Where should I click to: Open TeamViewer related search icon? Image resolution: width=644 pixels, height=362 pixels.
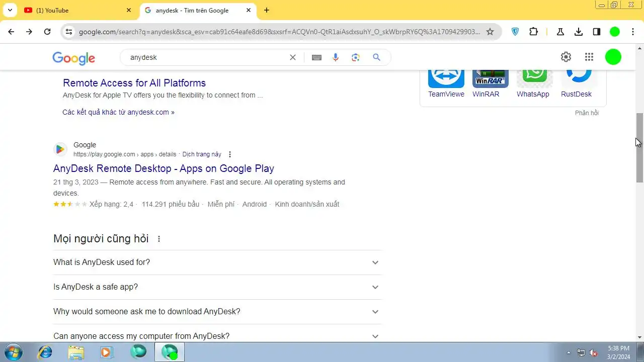pos(446,78)
